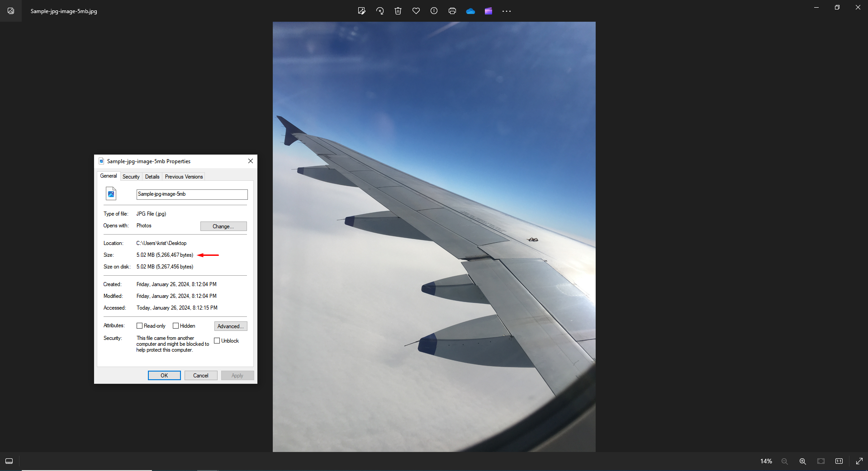Switch to the Details tab

152,177
